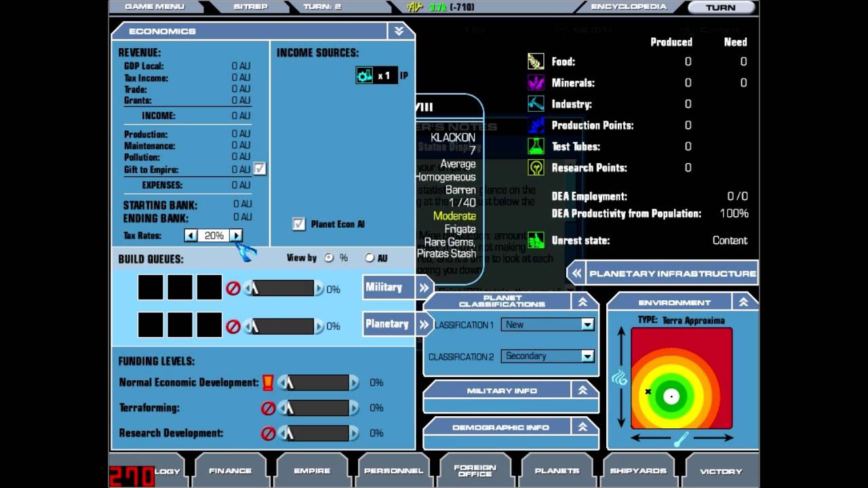The image size is (868, 488).
Task: Click the Unrest state icon
Action: point(536,240)
